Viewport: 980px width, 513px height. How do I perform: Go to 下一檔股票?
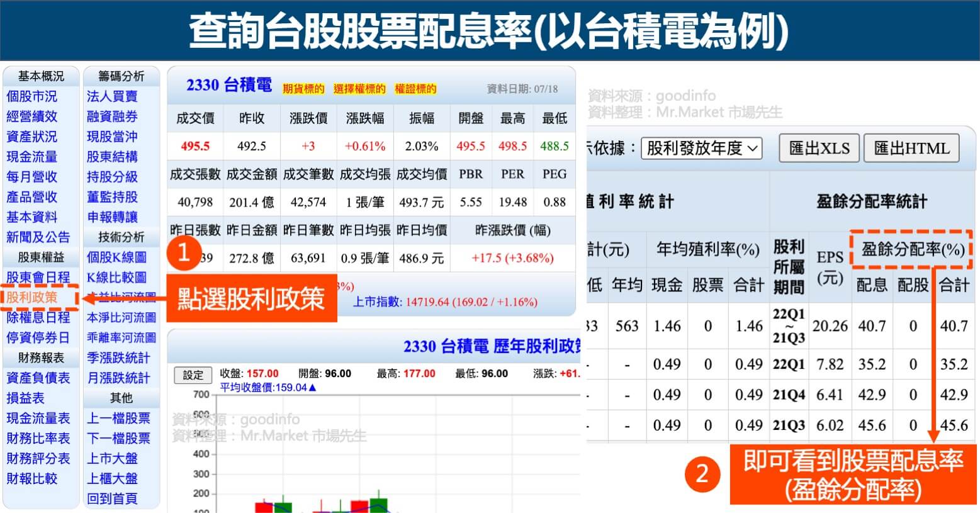(118, 438)
